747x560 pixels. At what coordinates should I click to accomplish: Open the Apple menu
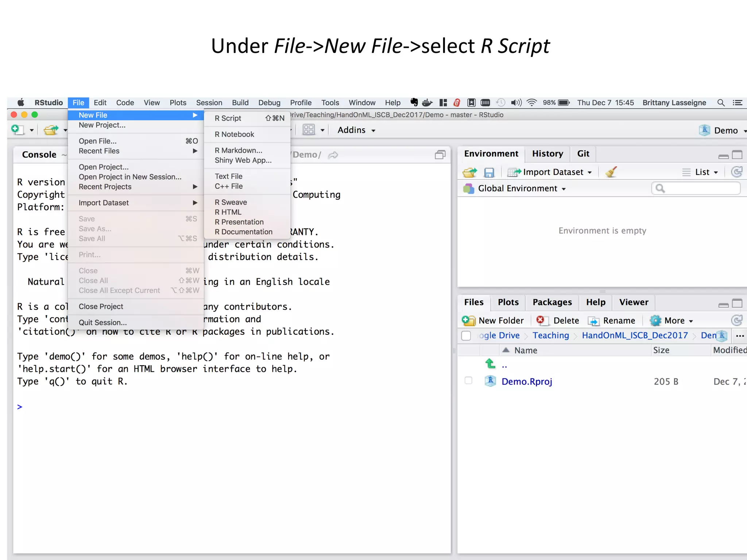[x=21, y=102]
